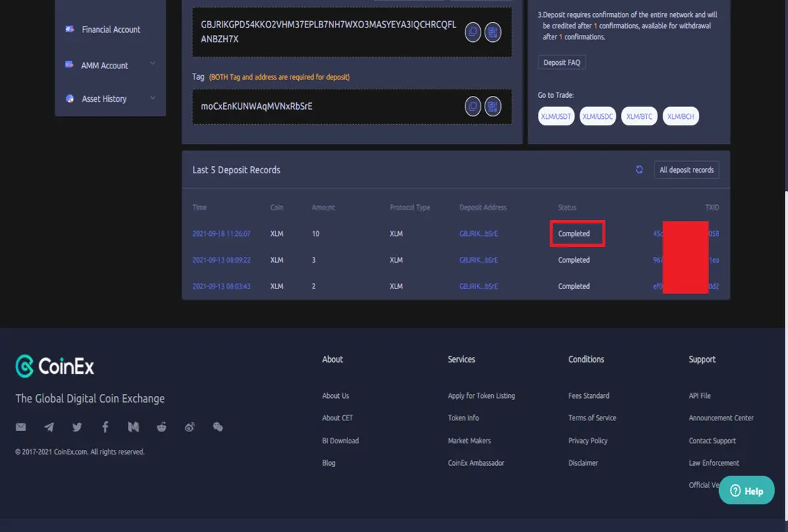Click deposit address GBJRIK...bSrE in 2 XLM row
This screenshot has height=532, width=788.
pos(479,286)
